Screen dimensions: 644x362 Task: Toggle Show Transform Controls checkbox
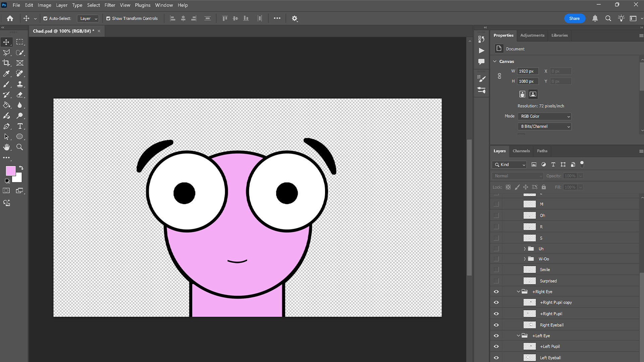tap(108, 18)
